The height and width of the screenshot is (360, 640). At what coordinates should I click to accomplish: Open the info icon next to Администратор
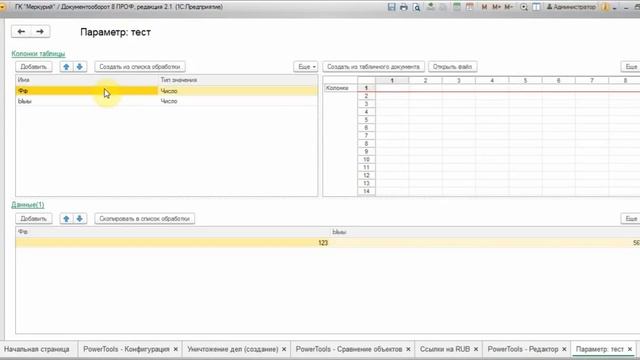point(605,7)
